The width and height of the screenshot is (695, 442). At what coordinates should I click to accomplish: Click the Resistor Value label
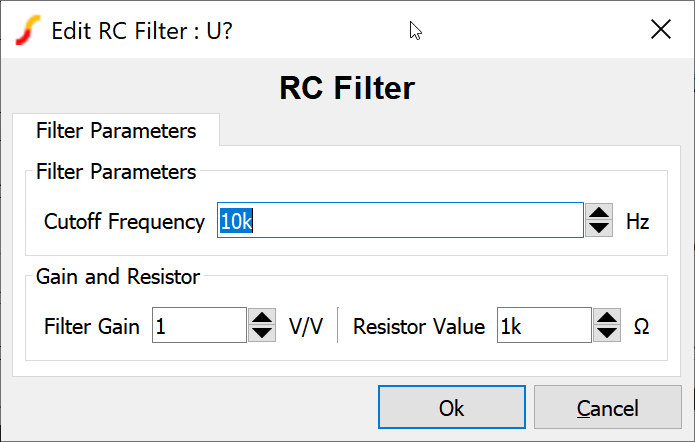click(419, 327)
